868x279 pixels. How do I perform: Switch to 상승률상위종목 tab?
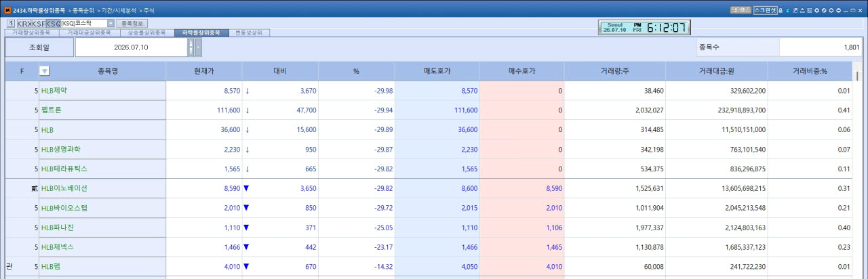pos(146,33)
